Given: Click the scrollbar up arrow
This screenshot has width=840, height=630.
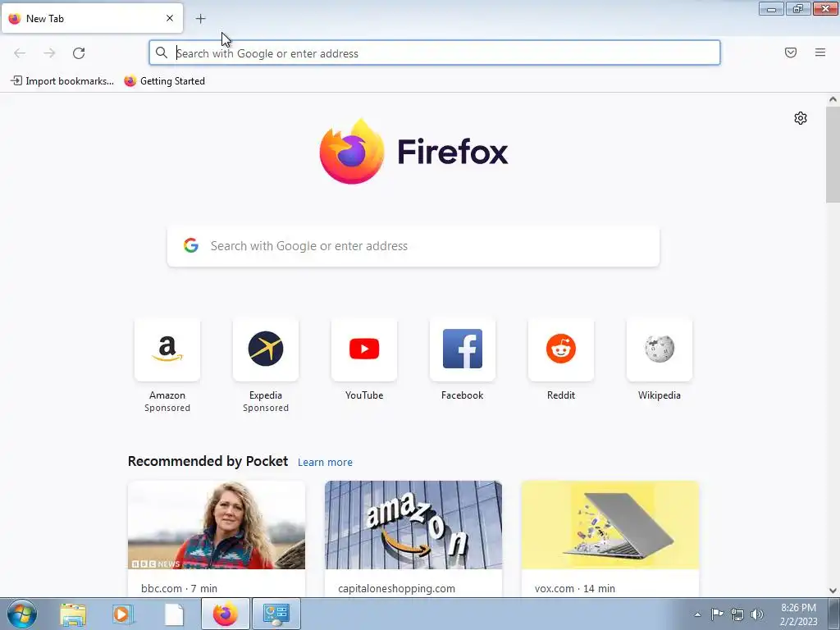Looking at the screenshot, I should point(833,99).
